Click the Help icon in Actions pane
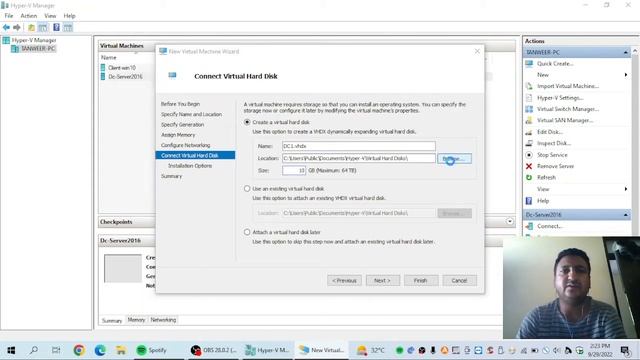 pos(529,201)
